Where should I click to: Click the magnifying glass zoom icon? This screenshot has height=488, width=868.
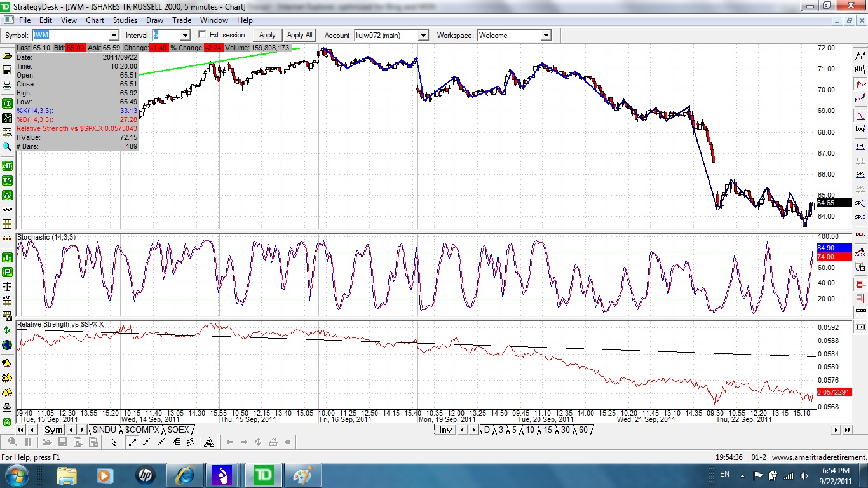(x=7, y=147)
